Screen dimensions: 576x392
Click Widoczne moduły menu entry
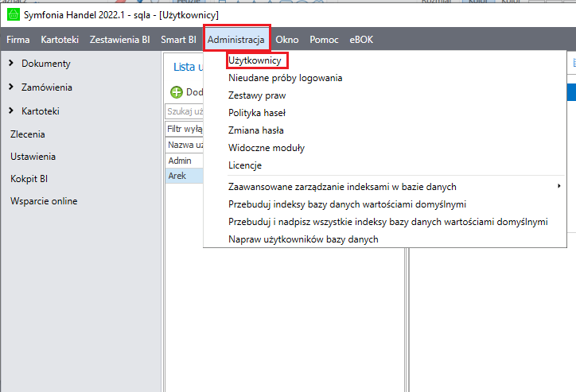[x=266, y=148]
